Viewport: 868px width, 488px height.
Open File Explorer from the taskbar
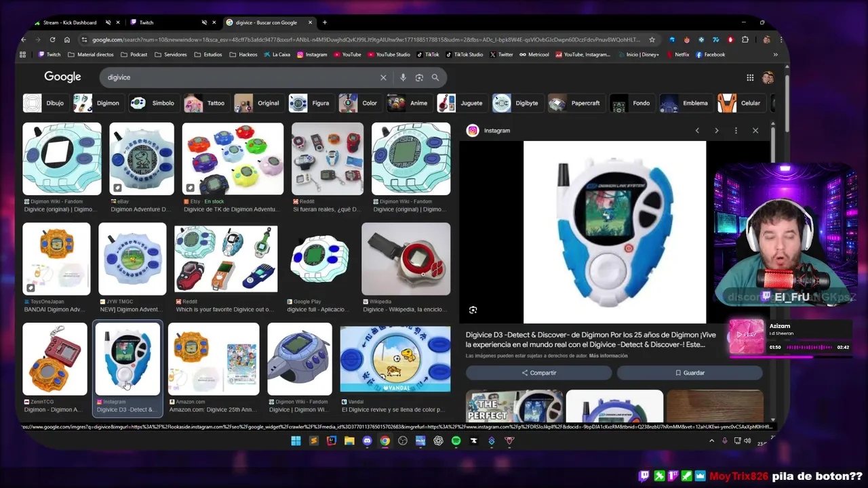pos(349,441)
